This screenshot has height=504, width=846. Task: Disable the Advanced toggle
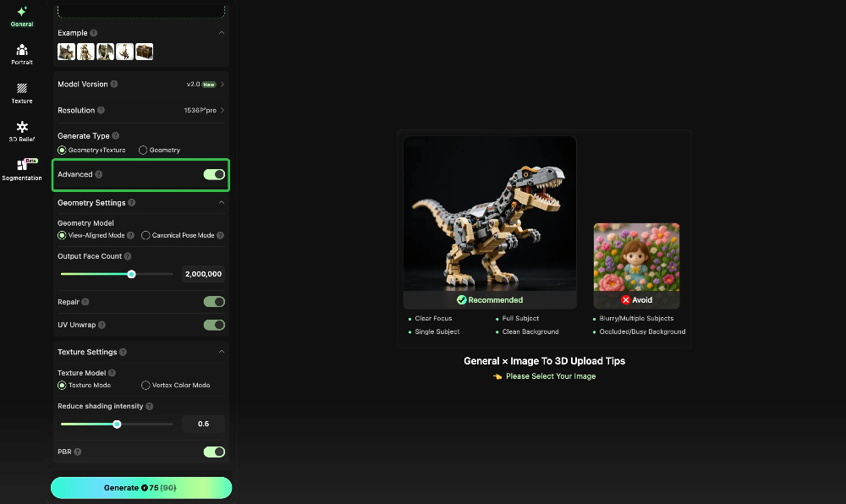(x=214, y=174)
